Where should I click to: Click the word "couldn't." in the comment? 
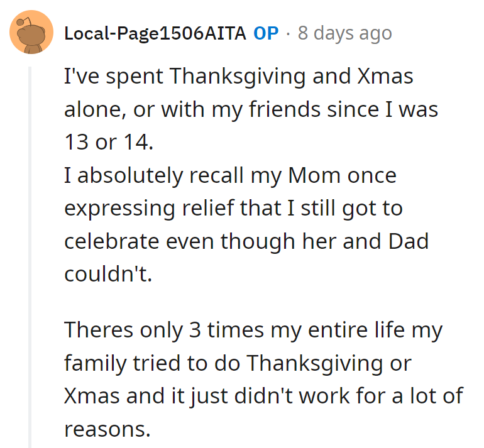(108, 273)
